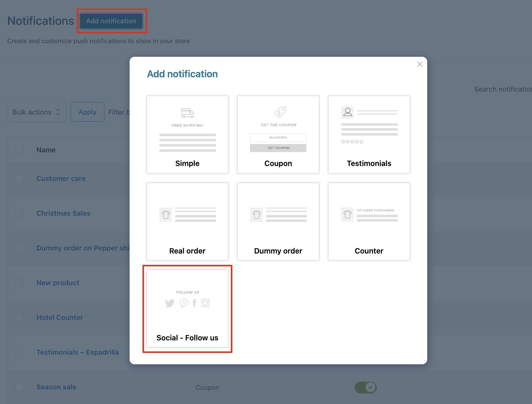Open the New product notification

pos(58,283)
